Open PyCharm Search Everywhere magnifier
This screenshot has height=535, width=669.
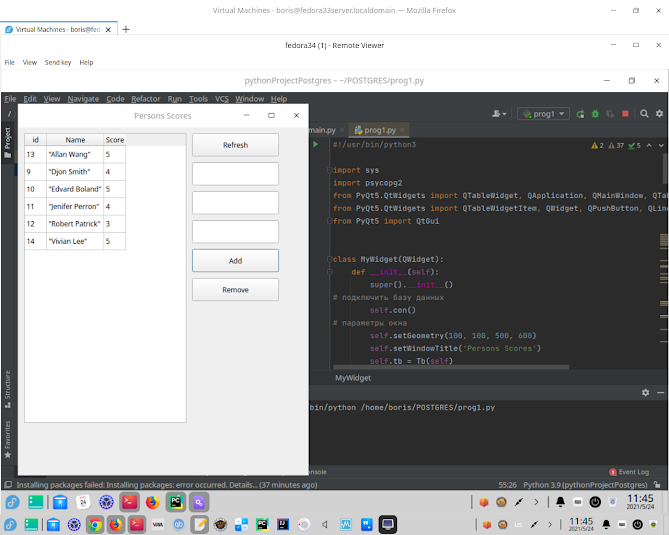coord(644,114)
